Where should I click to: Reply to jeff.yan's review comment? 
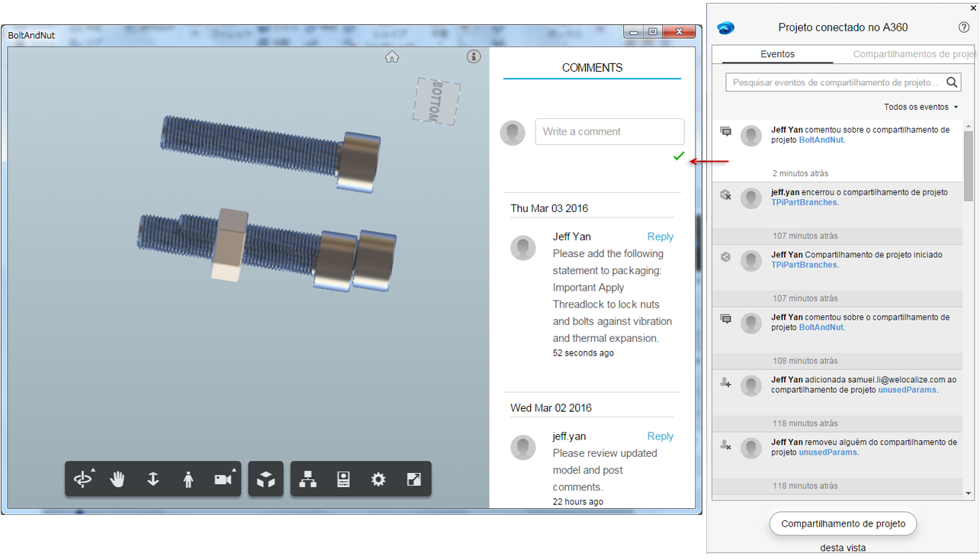tap(660, 436)
